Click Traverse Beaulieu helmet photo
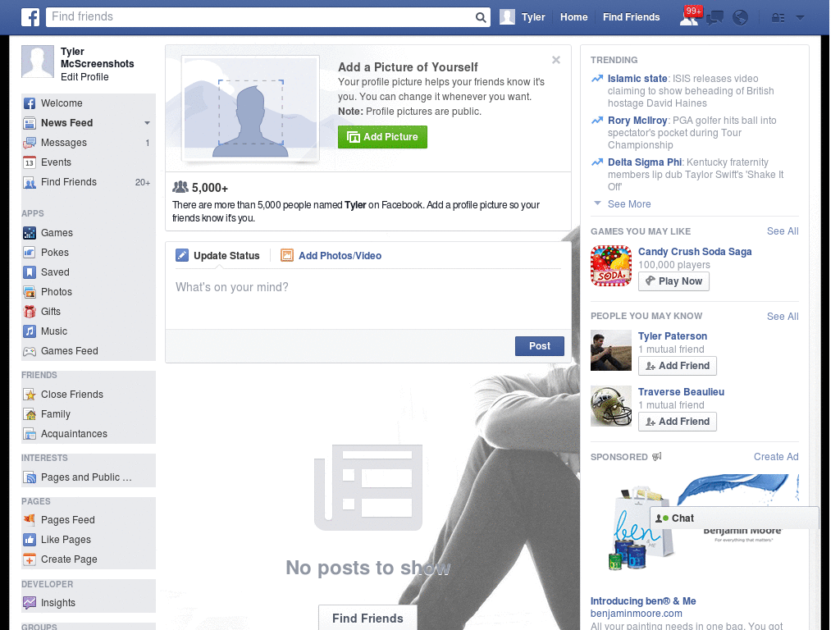Image resolution: width=840 pixels, height=630 pixels. coord(611,406)
